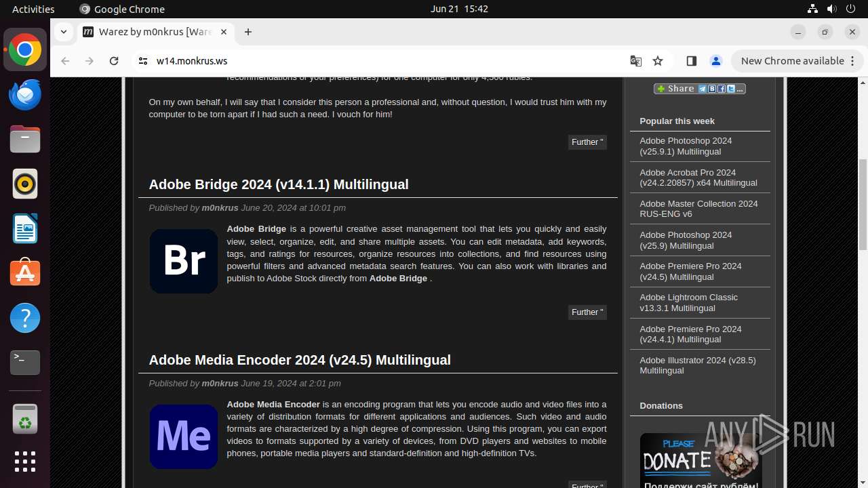868x488 pixels.
Task: Close the Warez by m0nkrus tab
Action: click(x=224, y=32)
